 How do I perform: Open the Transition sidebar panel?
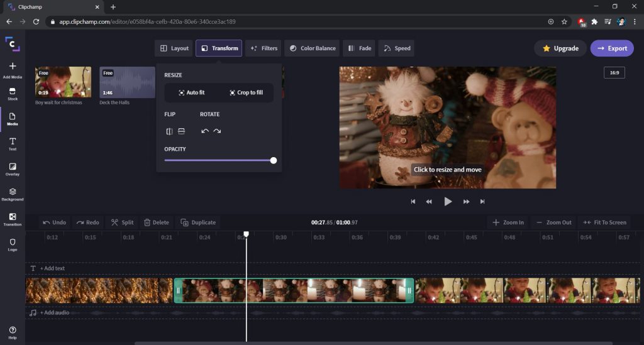pos(13,219)
